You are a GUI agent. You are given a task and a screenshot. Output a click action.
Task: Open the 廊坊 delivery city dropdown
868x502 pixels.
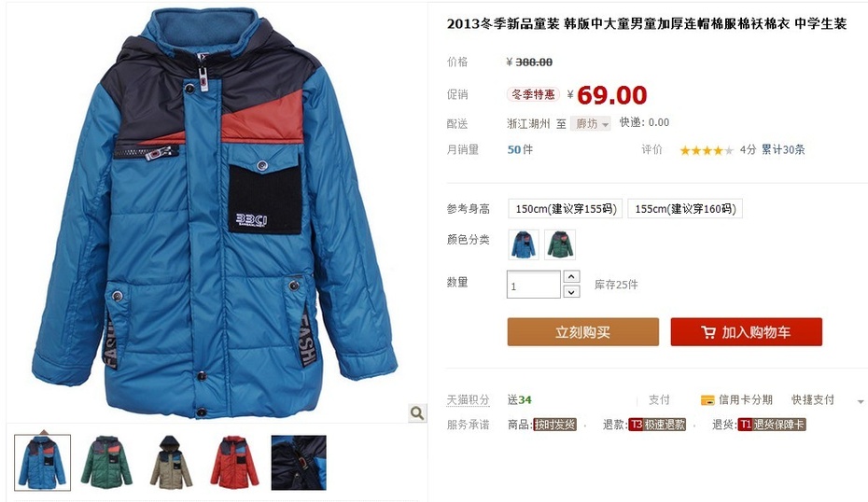(x=591, y=123)
